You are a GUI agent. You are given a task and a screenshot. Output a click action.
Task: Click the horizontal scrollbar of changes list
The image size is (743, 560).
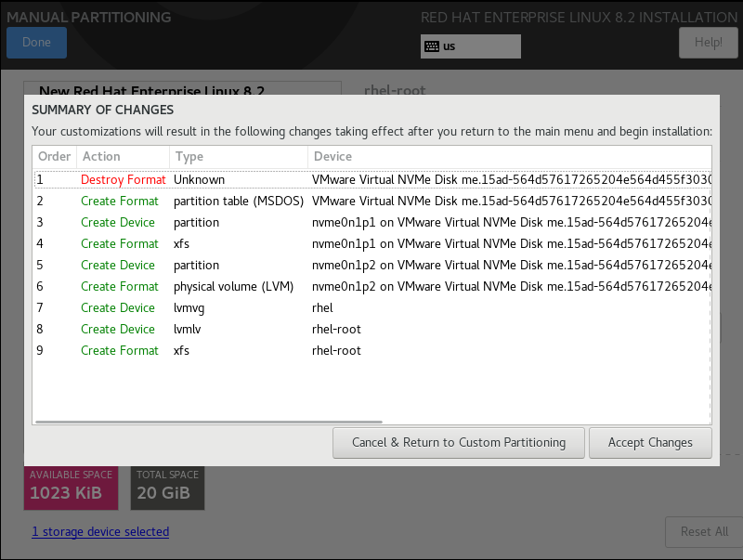click(209, 422)
